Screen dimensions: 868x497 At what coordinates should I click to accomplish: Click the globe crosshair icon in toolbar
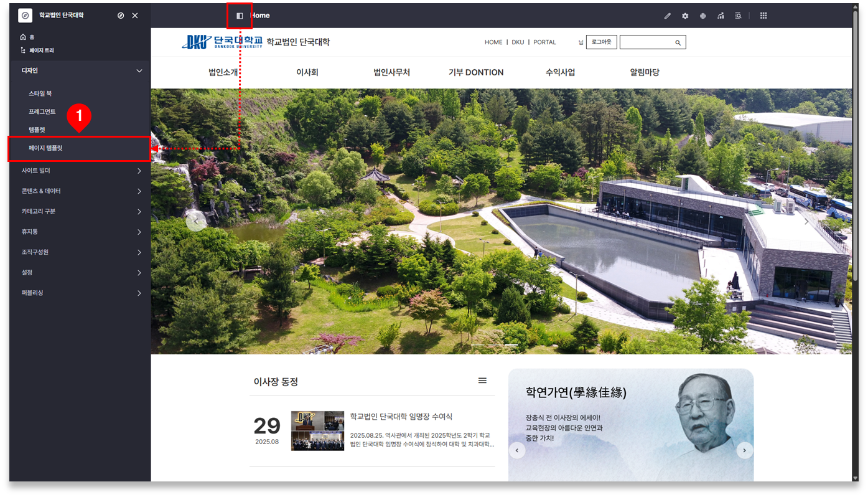click(702, 16)
